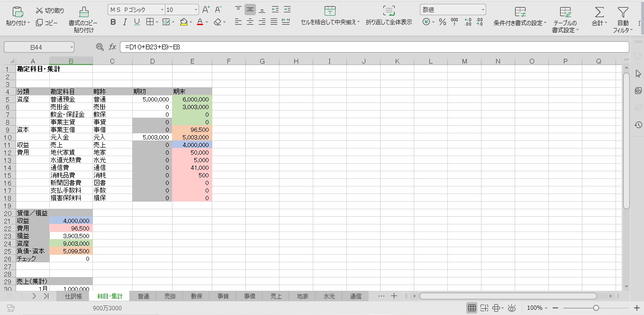Toggle italic formatting

tap(125, 22)
